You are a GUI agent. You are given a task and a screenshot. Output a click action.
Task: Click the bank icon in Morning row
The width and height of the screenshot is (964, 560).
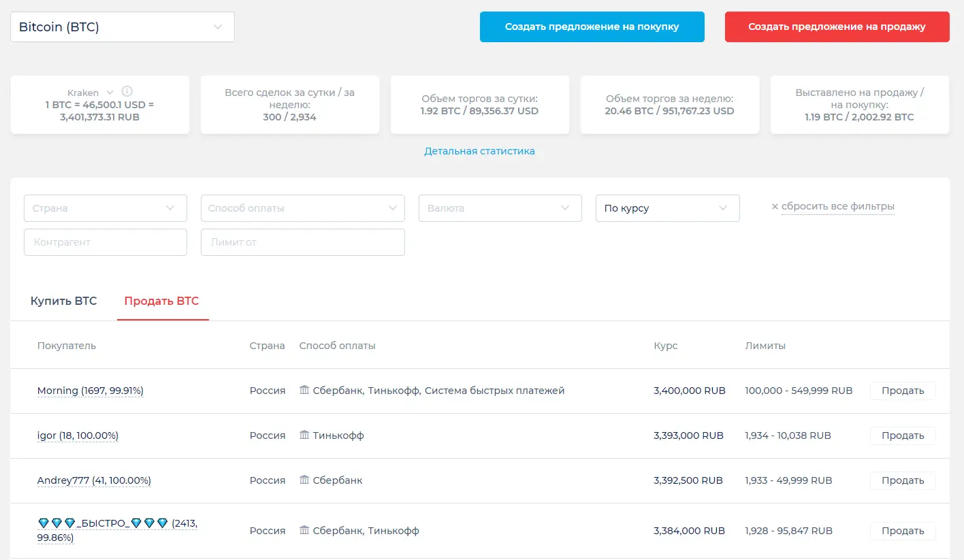point(304,390)
